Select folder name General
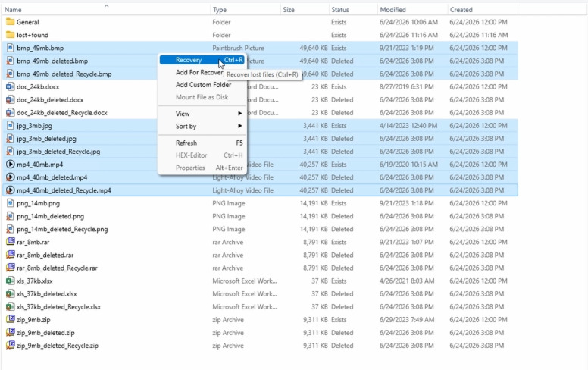 [x=28, y=22]
